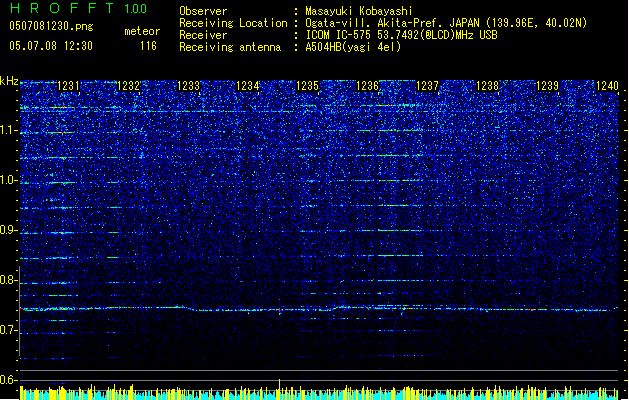The image size is (629, 400).
Task: Click the 1238 time marker
Action: point(487,86)
